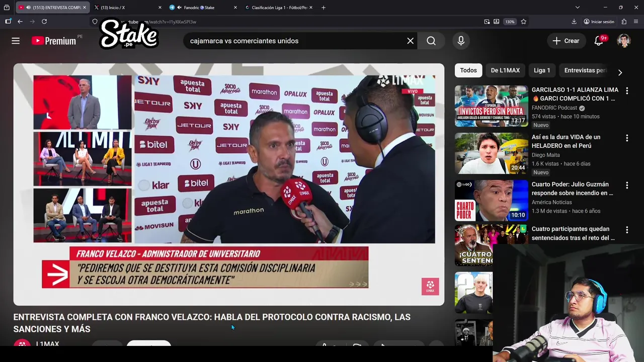The image size is (644, 362).
Task: Open the 130% zoom level indicator
Action: coord(510,22)
